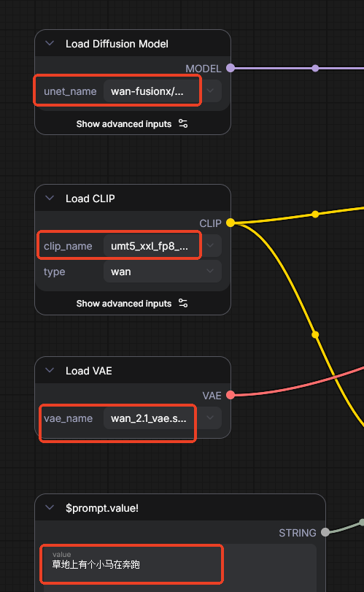Click the red VAE output socket
This screenshot has width=364, height=592.
click(231, 396)
